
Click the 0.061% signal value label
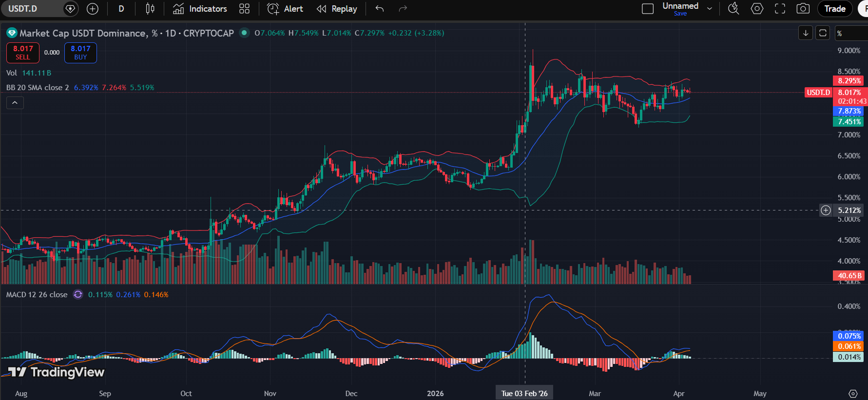point(849,346)
